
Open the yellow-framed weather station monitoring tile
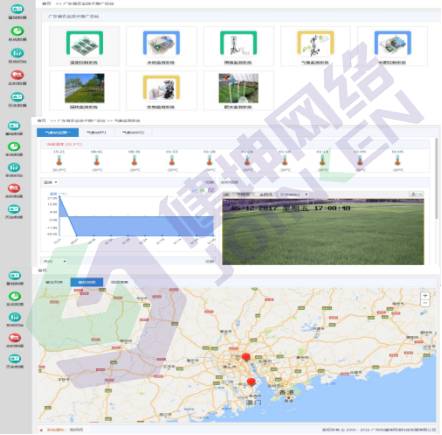click(315, 46)
